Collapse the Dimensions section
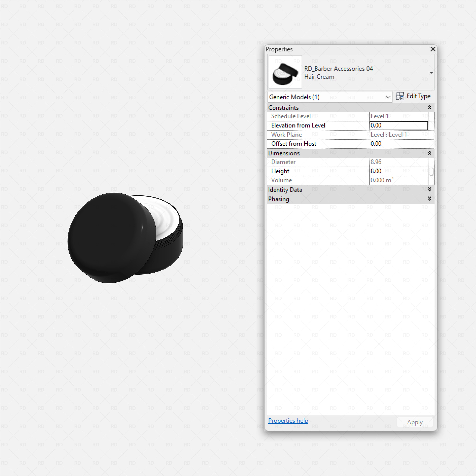Screen dimensions: 476x476 [x=429, y=153]
